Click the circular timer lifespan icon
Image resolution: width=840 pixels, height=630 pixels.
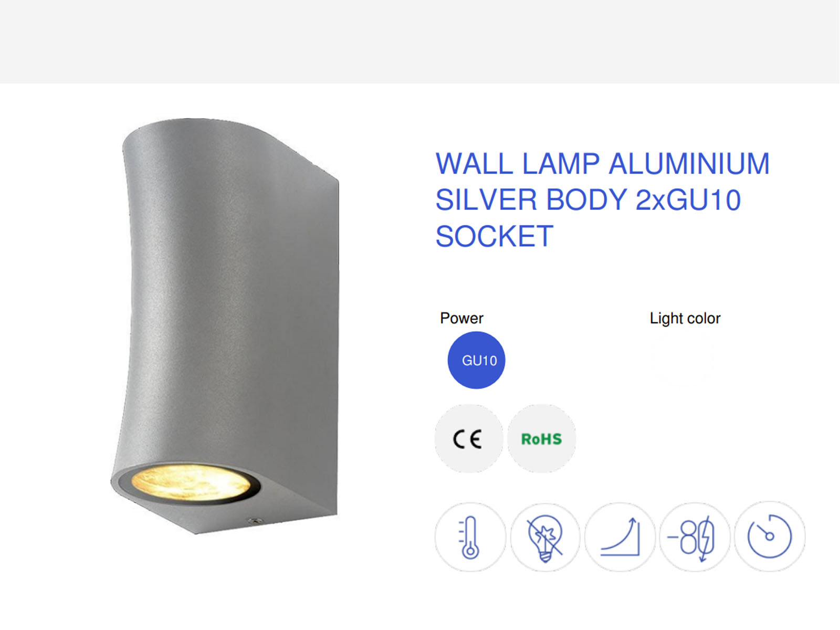[770, 537]
